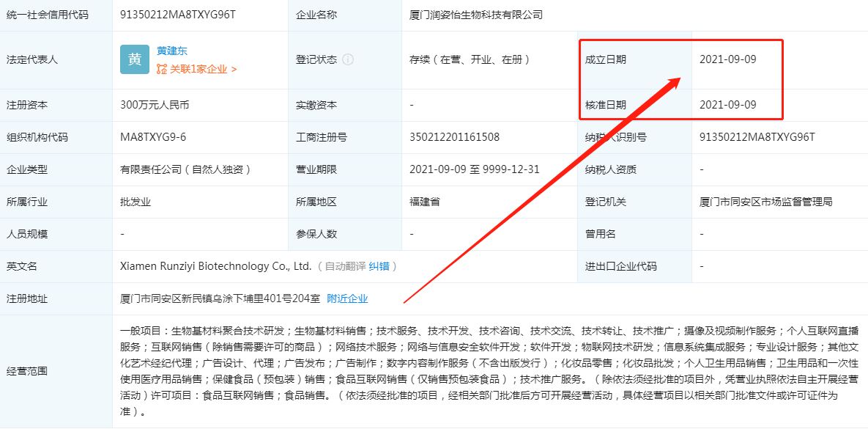Image resolution: width=868 pixels, height=429 pixels.
Task: Select English name Xiamen Runziyi Biotechnology Co., Ltd.
Action: coord(216,266)
